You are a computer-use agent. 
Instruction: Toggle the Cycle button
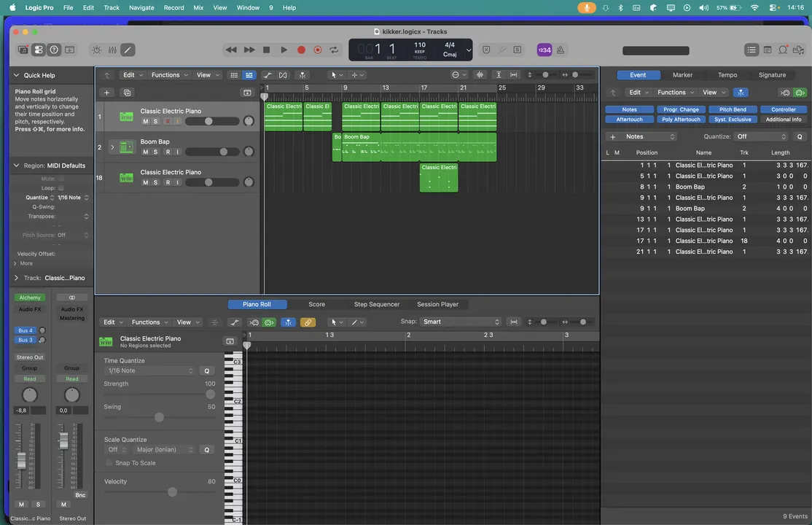click(334, 50)
